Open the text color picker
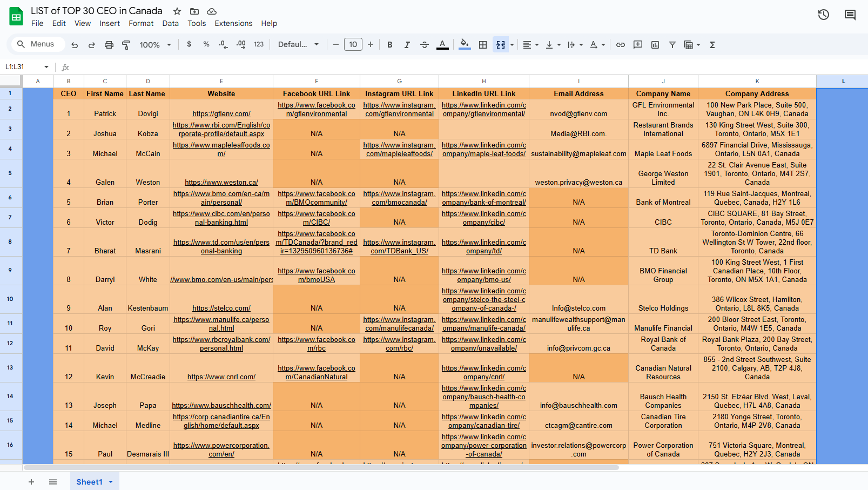 click(442, 45)
